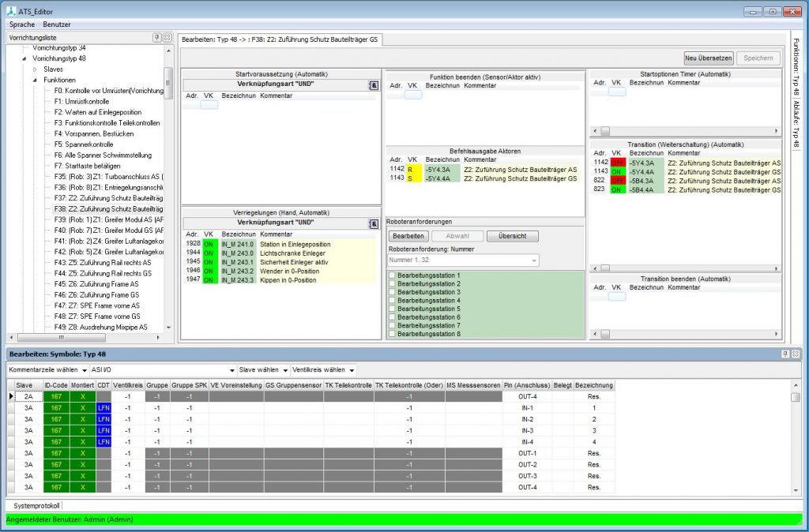
Task: Click the Neu Übersetzen button
Action: (x=709, y=58)
